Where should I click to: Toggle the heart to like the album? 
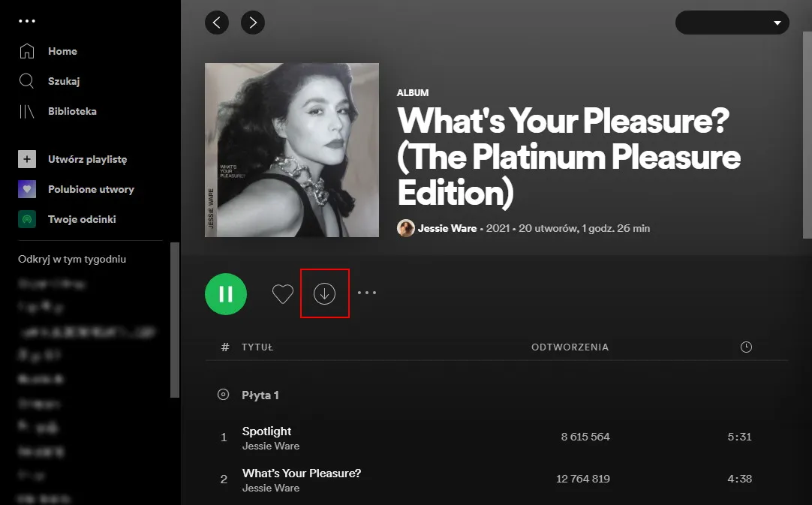[x=283, y=294]
